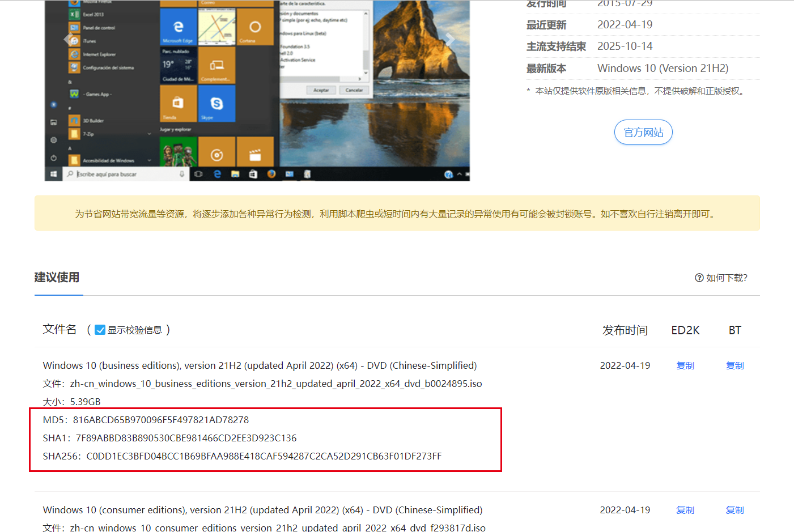Viewport: 794px width, 532px height.
Task: Click the BT column header
Action: (x=735, y=330)
